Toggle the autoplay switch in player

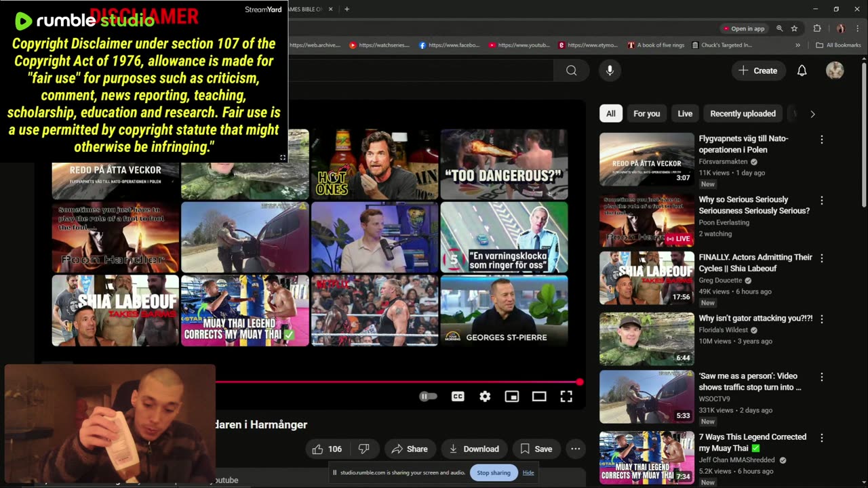coord(428,396)
